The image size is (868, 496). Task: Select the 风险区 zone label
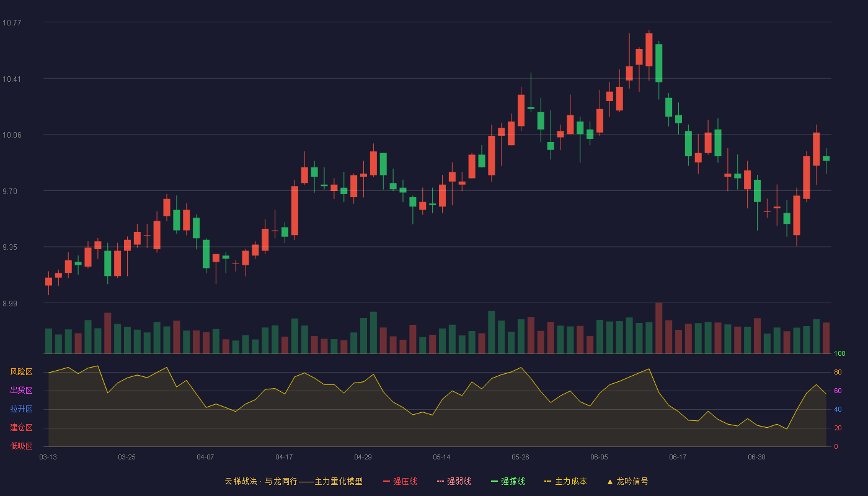pos(21,372)
